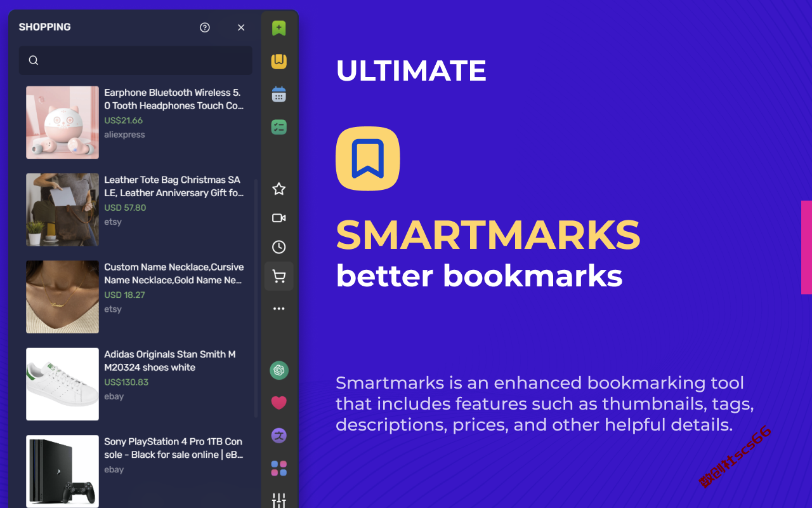Click etsy label under name necklace
Viewport: 812px width, 508px height.
point(113,309)
